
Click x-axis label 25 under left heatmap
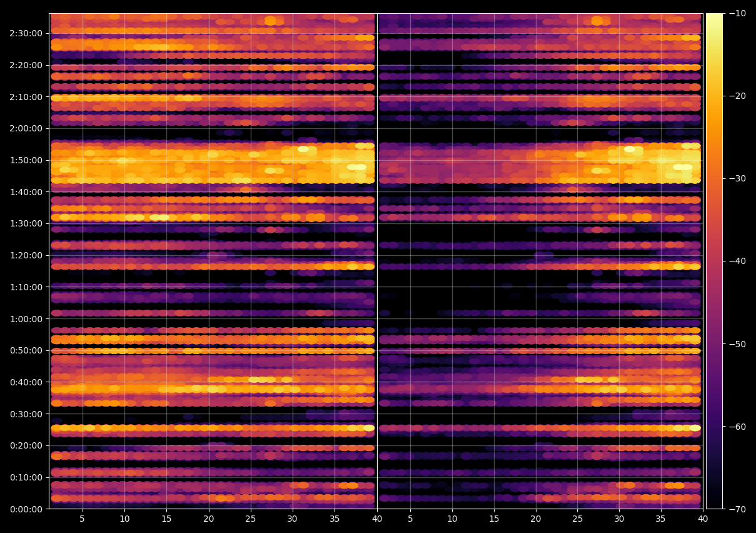point(251,519)
